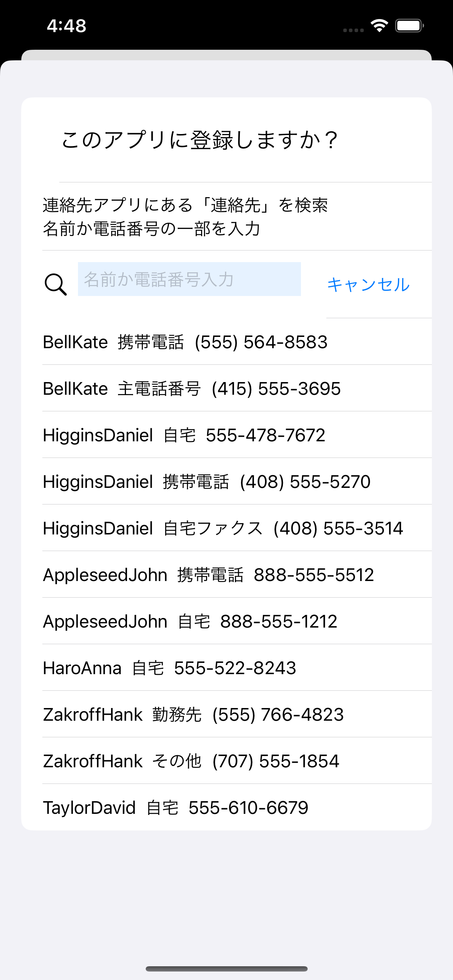Viewport: 453px width, 980px height.
Task: Select BellKate 携帯電話 (555) 564-8583
Action: (x=185, y=341)
